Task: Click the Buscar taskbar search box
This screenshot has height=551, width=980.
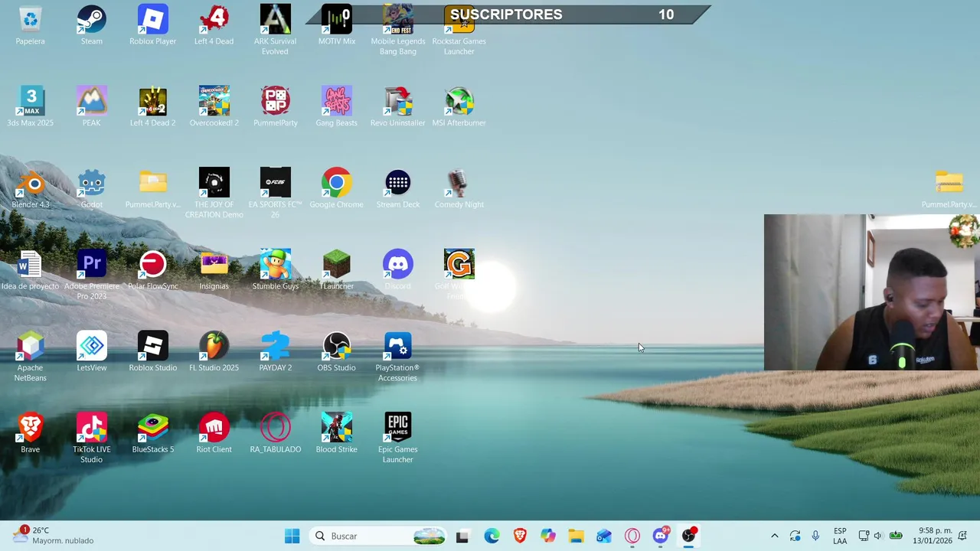Action: point(379,536)
